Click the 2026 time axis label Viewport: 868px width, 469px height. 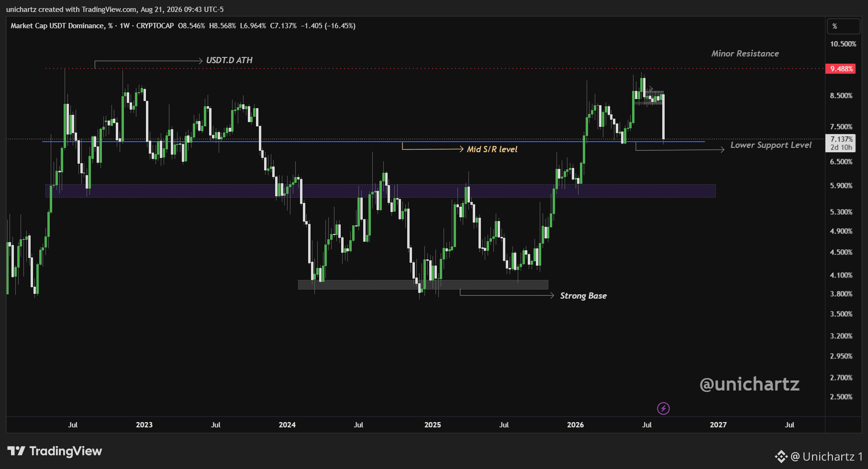(x=575, y=425)
